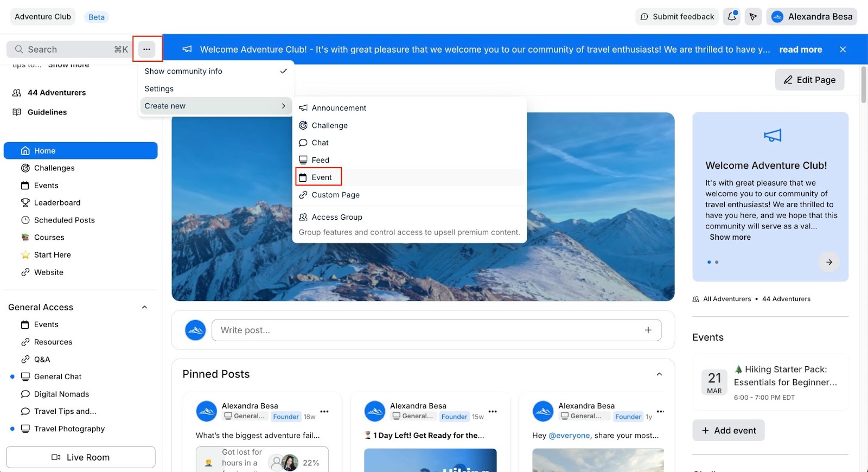Open the Hiking Starter Pack event
The image size is (868, 472).
tap(770, 382)
